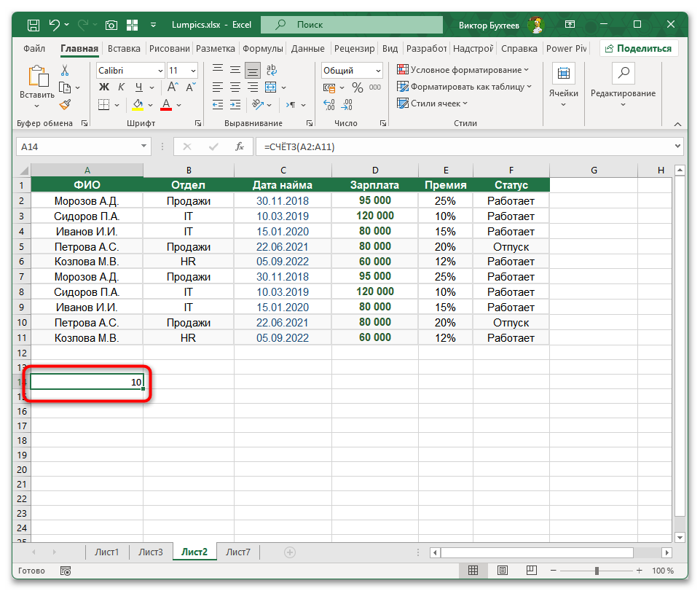Zoom out with minus button
Image resolution: width=700 pixels, height=591 pixels.
pyautogui.click(x=554, y=571)
